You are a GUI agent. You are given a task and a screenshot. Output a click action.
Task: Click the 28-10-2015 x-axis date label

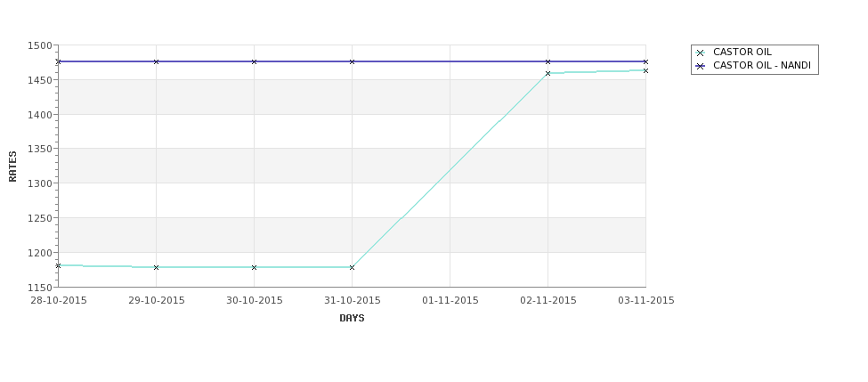pyautogui.click(x=59, y=301)
